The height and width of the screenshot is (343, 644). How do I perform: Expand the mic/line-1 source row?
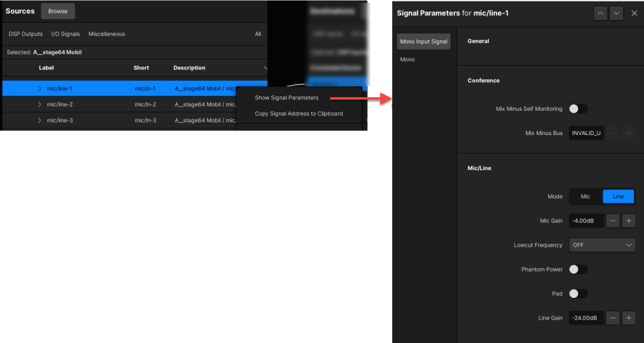coord(40,88)
